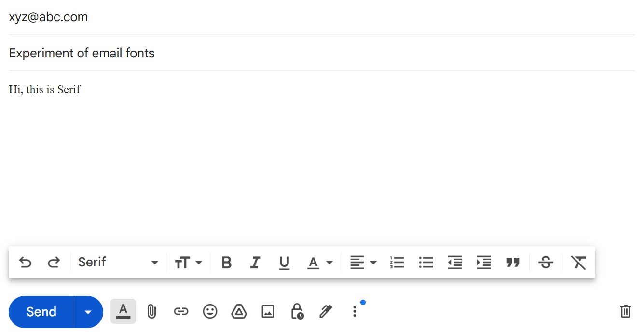Open the emoji picker
The height and width of the screenshot is (334, 644).
[x=210, y=311]
